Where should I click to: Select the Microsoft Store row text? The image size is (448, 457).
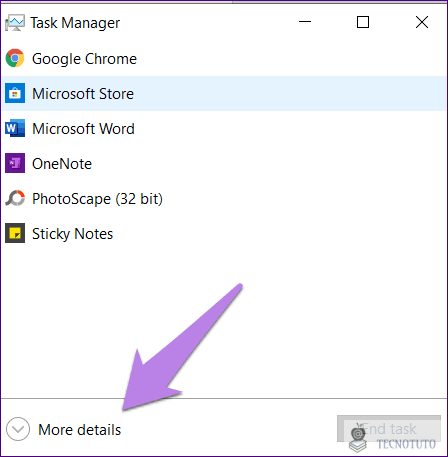pyautogui.click(x=83, y=94)
